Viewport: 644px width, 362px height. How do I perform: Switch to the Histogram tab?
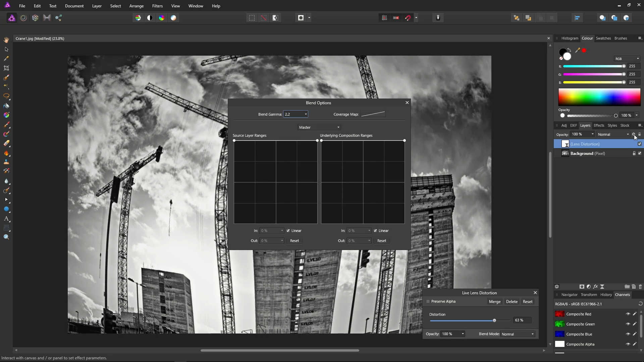(x=570, y=38)
